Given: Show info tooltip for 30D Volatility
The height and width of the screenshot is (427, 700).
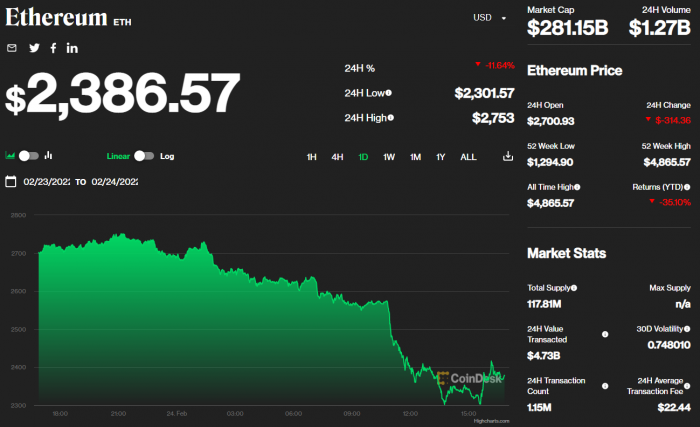Looking at the screenshot, I should click(x=687, y=329).
